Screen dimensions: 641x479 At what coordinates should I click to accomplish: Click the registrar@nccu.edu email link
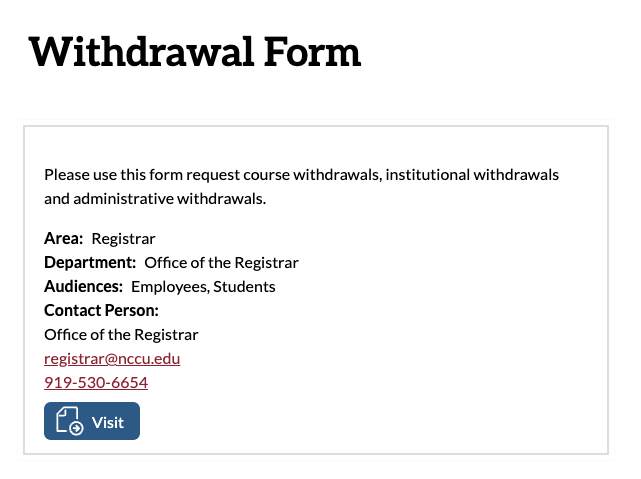pos(112,358)
